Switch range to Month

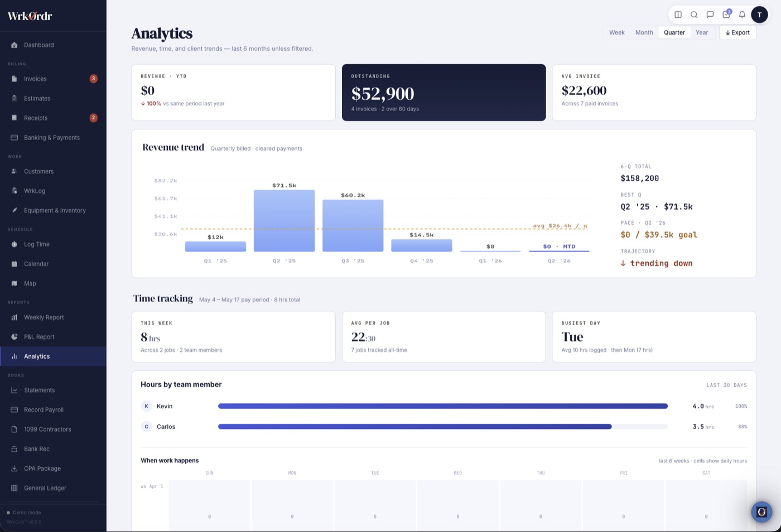(x=644, y=33)
